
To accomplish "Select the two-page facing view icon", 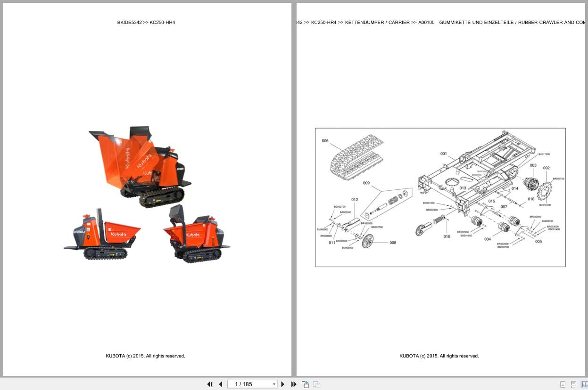I will click(585, 384).
